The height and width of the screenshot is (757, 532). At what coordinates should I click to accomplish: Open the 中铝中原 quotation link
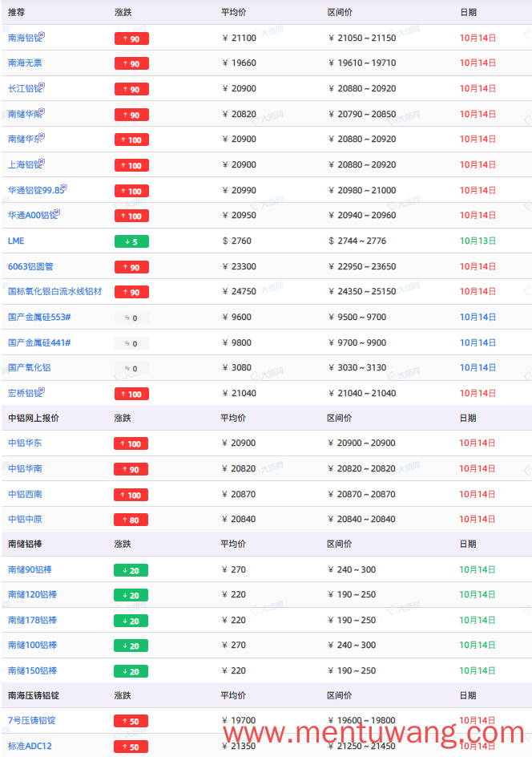[x=25, y=520]
